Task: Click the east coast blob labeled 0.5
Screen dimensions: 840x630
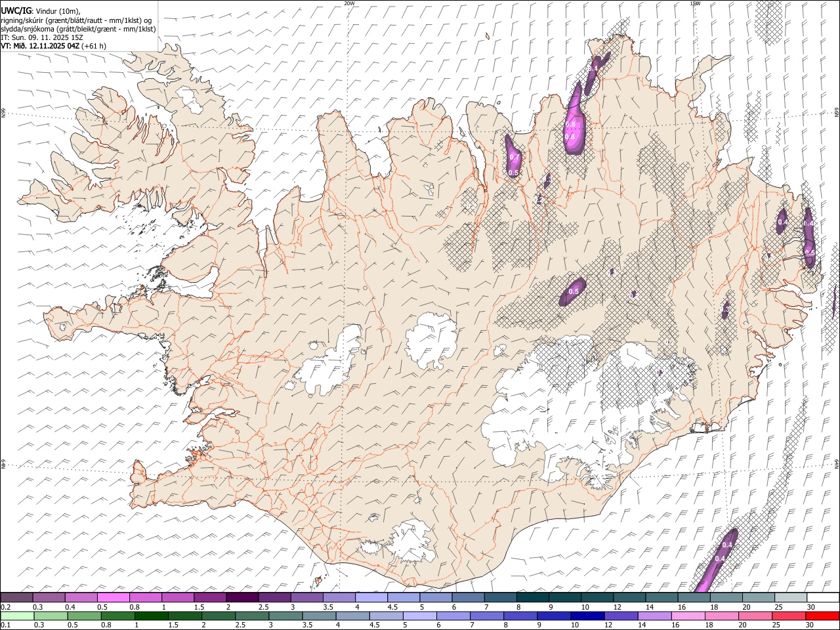Action: pos(809,240)
